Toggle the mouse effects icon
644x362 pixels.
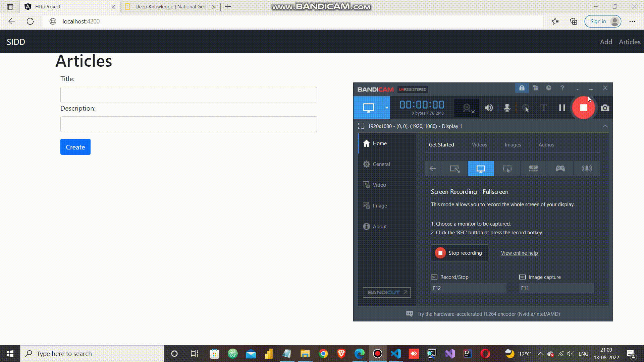[x=526, y=108]
